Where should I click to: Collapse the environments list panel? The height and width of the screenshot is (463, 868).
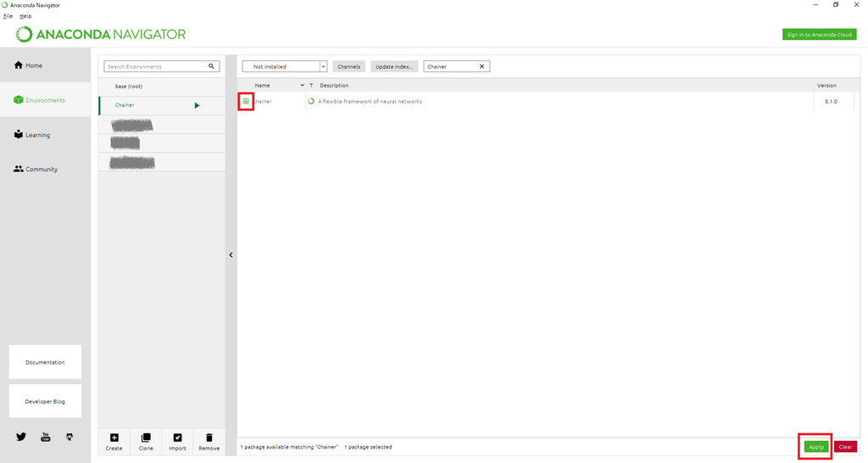click(231, 254)
